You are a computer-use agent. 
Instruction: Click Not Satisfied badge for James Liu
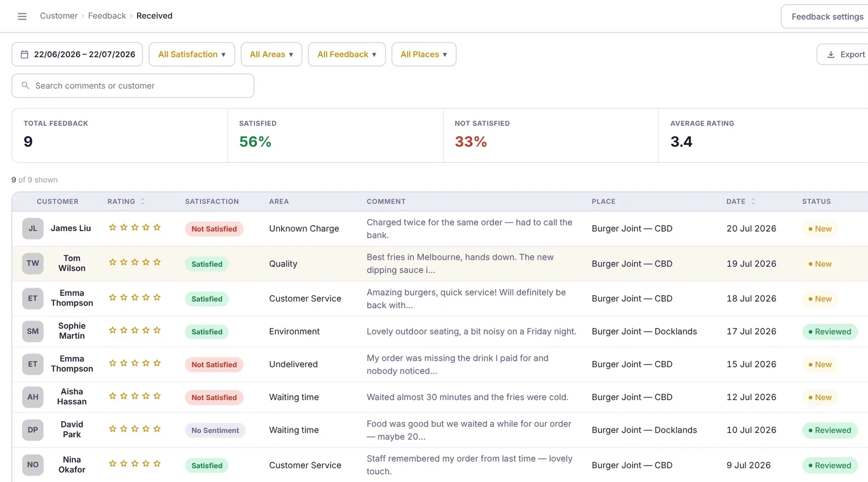click(214, 229)
